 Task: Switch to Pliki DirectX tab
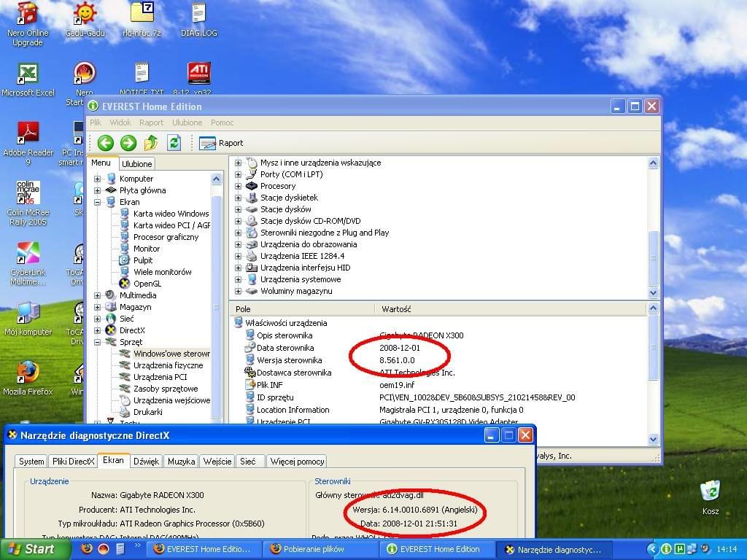pyautogui.click(x=74, y=462)
